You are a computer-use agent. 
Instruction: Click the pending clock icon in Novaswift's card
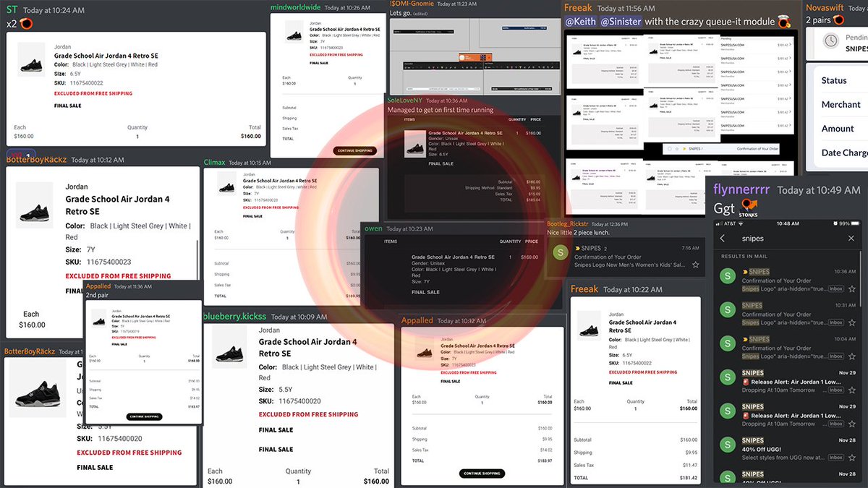[831, 40]
